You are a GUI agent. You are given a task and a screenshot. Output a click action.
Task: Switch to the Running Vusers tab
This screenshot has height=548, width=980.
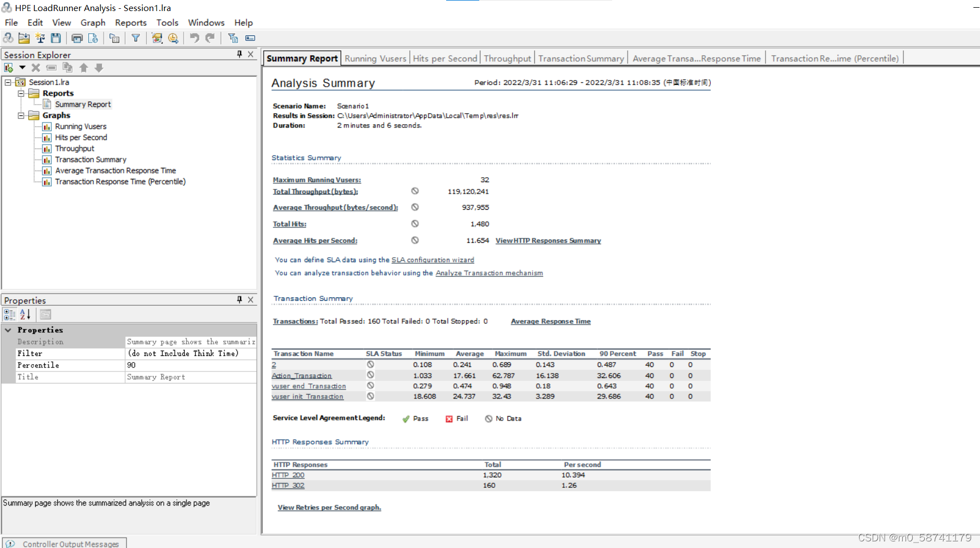click(x=376, y=58)
